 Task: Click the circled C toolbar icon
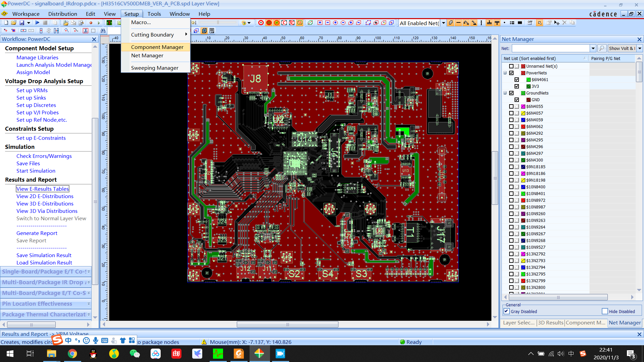pyautogui.click(x=284, y=23)
